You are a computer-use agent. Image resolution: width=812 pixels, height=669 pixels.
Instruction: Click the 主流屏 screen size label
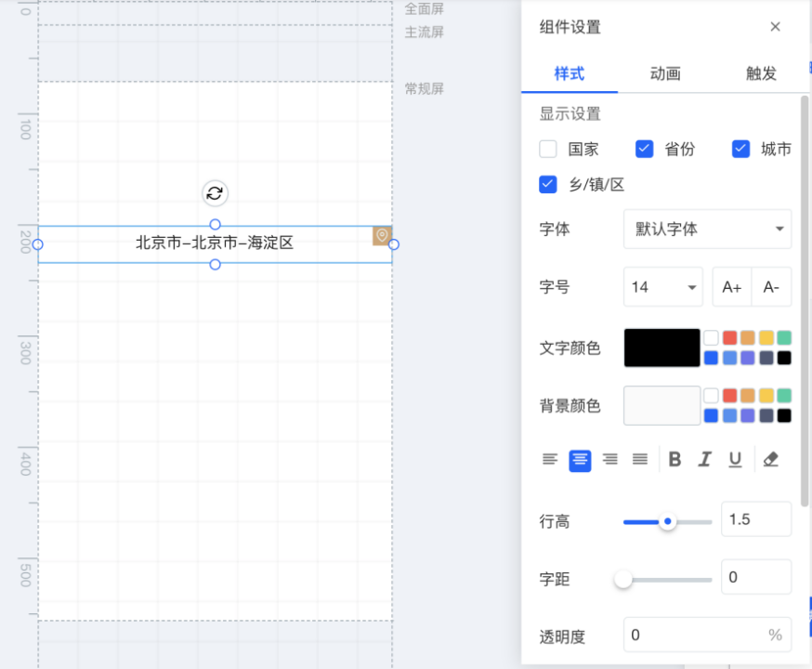point(425,33)
